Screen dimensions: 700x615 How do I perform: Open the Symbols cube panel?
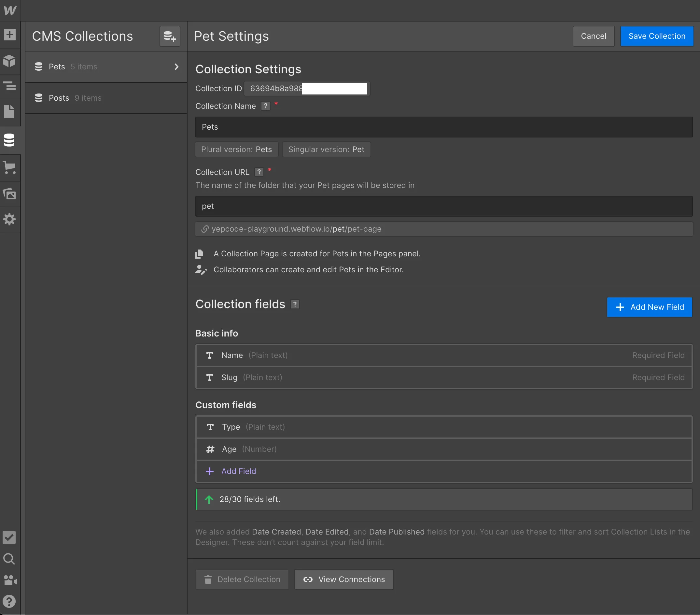pos(9,61)
